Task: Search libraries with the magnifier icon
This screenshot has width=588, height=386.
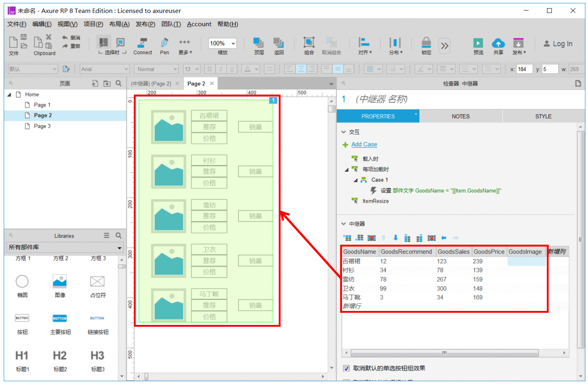Action: (x=118, y=236)
